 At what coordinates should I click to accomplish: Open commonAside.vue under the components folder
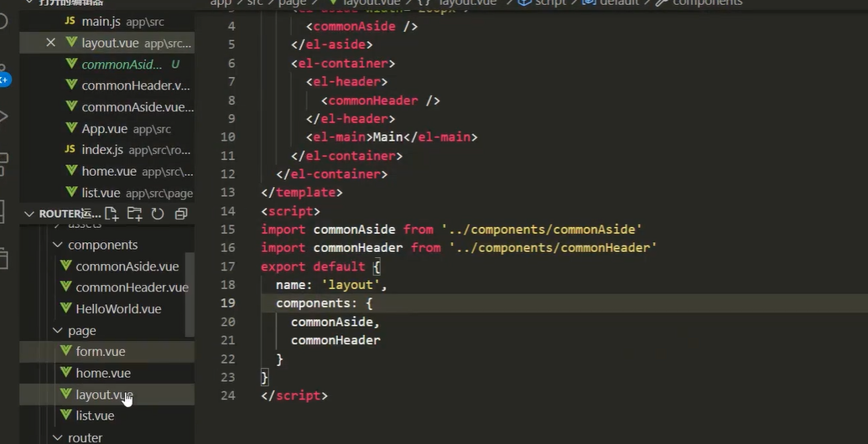[x=127, y=266]
